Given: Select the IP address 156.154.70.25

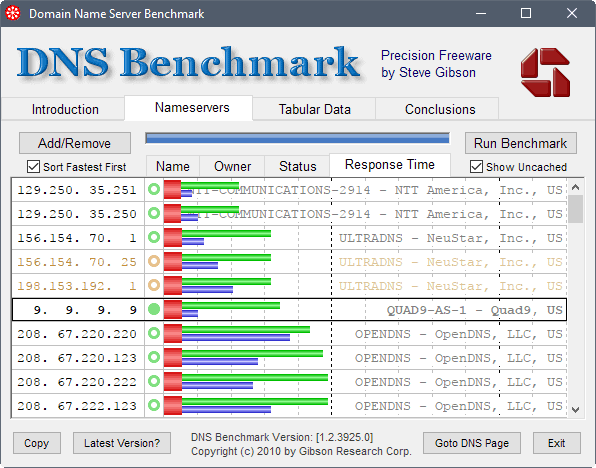Looking at the screenshot, I should coord(77,262).
